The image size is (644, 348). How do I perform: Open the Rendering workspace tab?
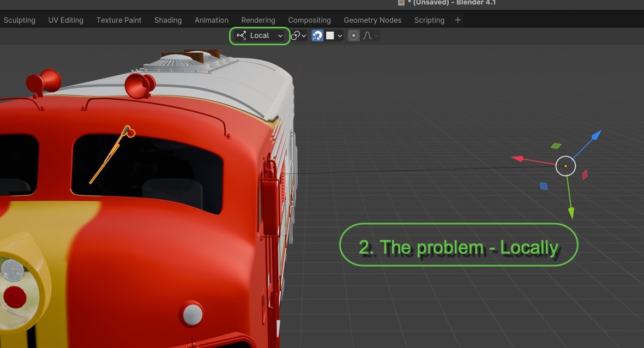coord(258,20)
